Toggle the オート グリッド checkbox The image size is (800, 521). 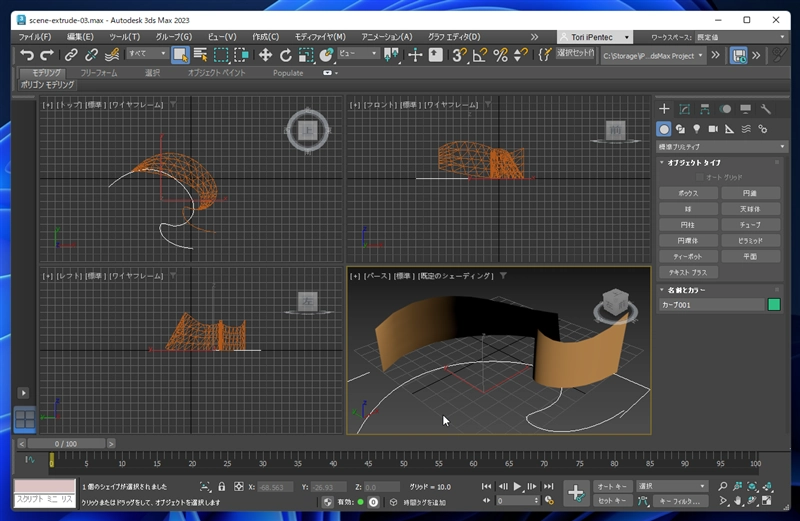click(x=699, y=177)
